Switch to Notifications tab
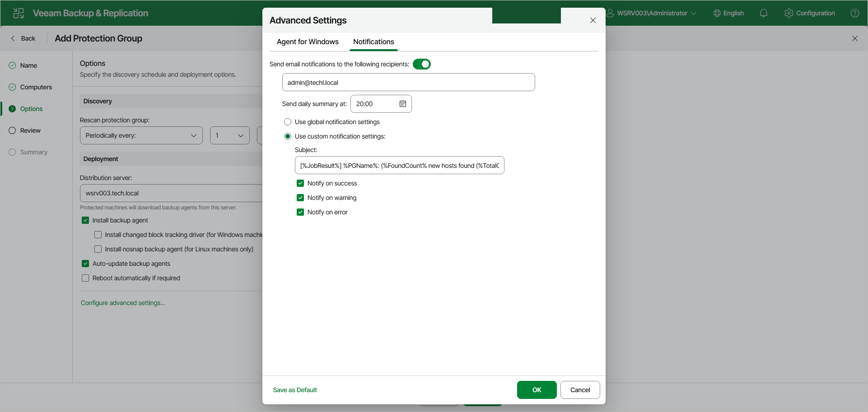The image size is (868, 412). (373, 42)
